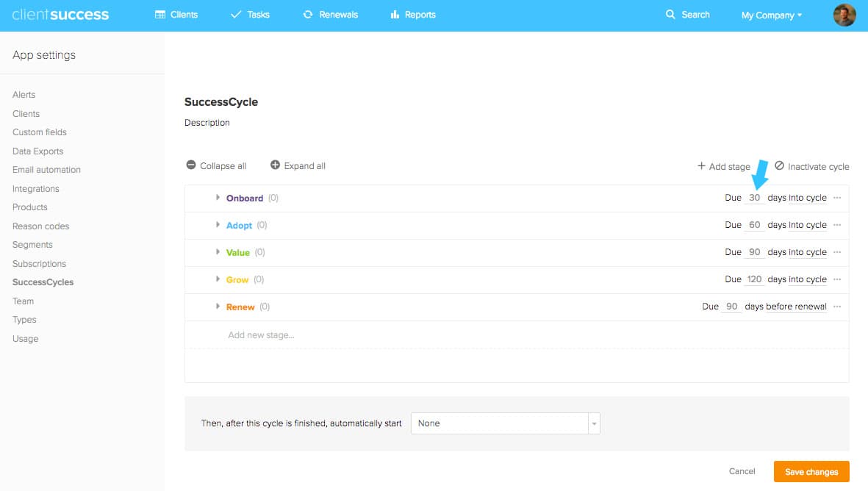Open the user profile avatar
This screenshot has height=491, width=868.
(844, 15)
